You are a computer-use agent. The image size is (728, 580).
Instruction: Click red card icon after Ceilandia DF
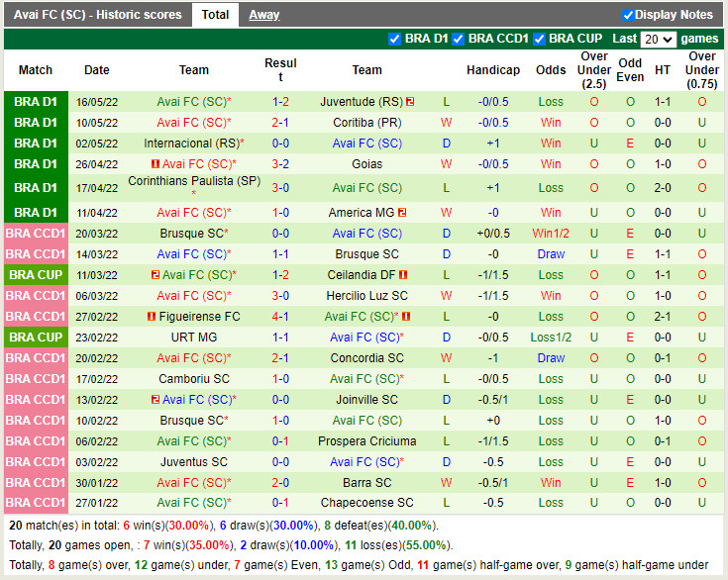403,275
